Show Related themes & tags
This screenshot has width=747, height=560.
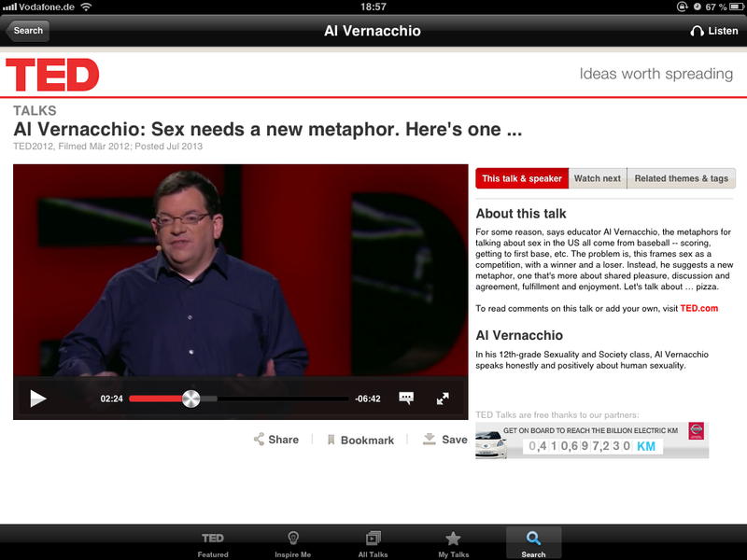pyautogui.click(x=681, y=178)
